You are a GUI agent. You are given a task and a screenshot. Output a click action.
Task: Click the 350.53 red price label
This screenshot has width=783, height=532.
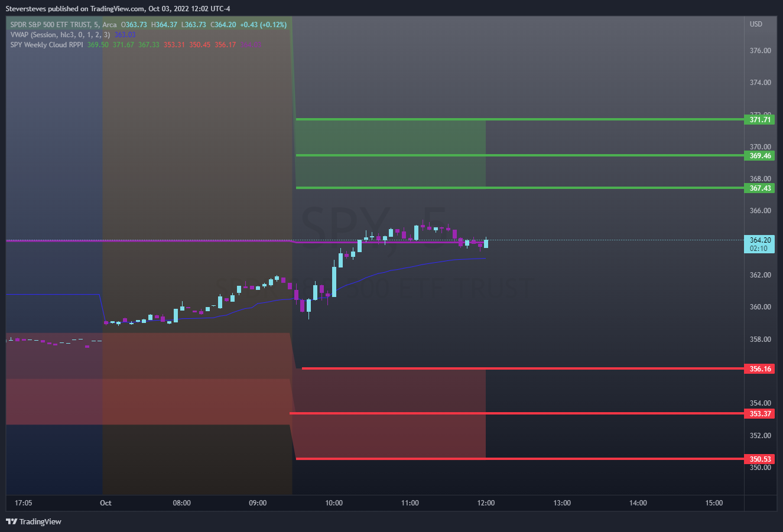(x=760, y=459)
